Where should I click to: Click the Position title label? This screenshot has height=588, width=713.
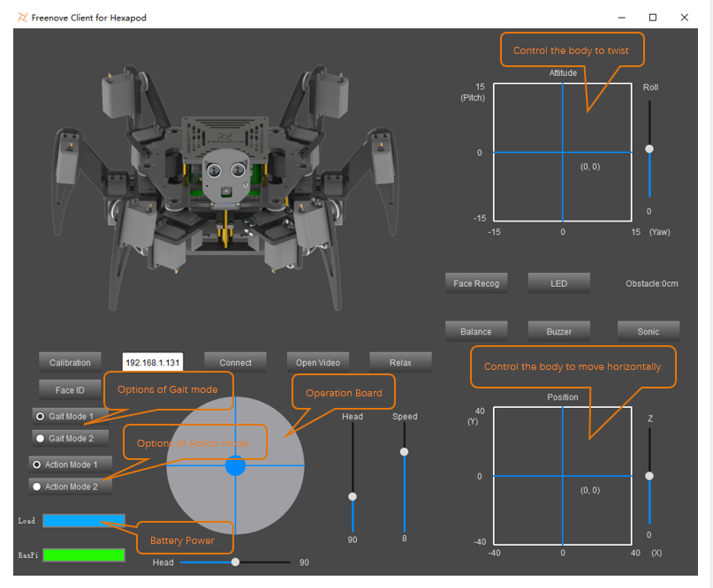tap(563, 397)
